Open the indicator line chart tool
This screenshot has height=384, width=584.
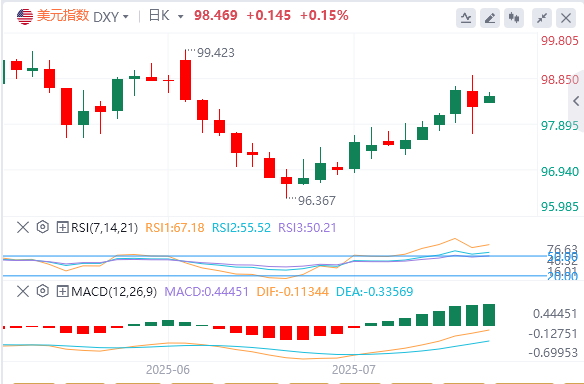click(x=466, y=18)
